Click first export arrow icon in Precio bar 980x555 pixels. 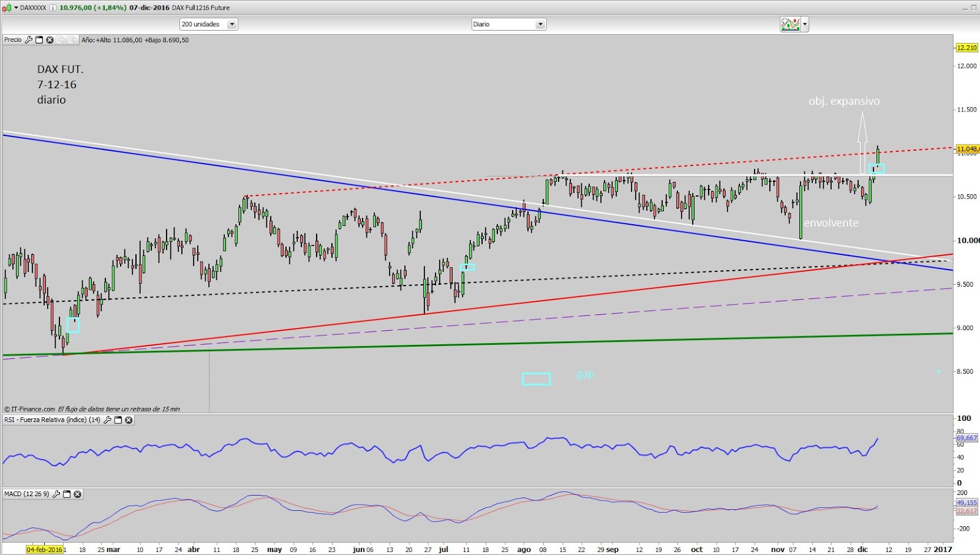pyautogui.click(x=61, y=40)
